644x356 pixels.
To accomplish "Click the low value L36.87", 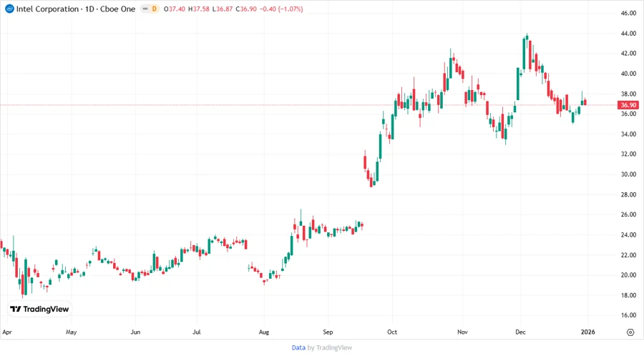I will [x=223, y=9].
